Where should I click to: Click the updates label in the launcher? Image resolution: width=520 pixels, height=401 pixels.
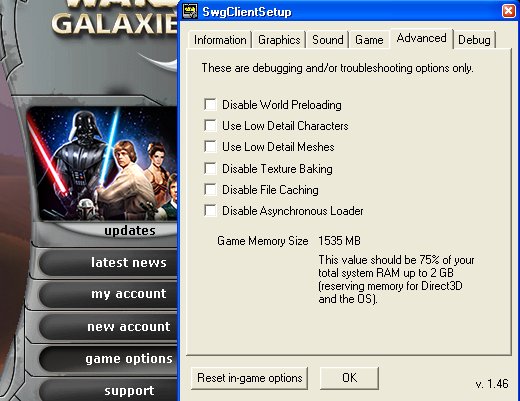click(130, 231)
